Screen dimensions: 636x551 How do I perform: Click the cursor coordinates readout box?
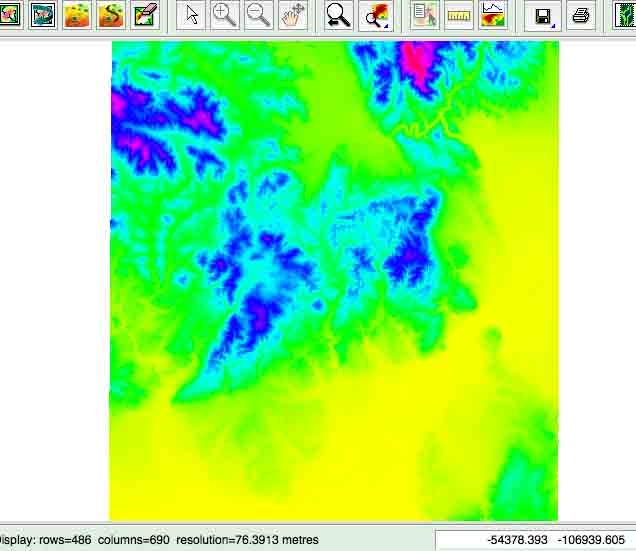point(535,540)
